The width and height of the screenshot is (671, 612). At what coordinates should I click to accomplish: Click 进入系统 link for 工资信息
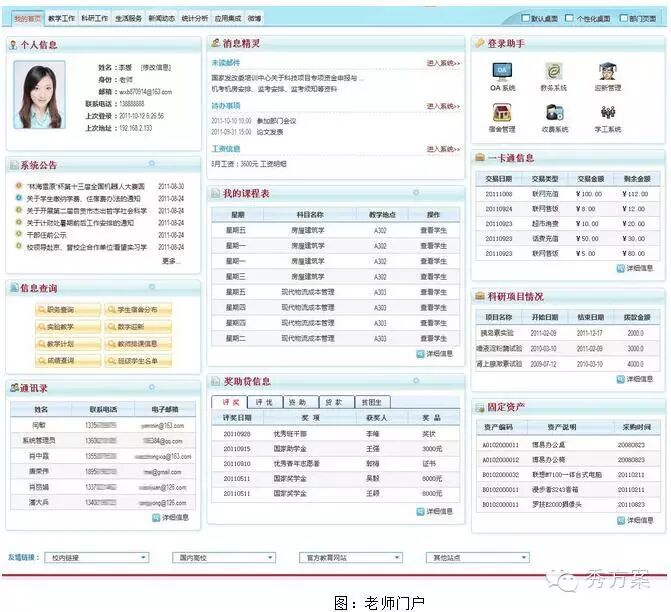pyautogui.click(x=443, y=149)
